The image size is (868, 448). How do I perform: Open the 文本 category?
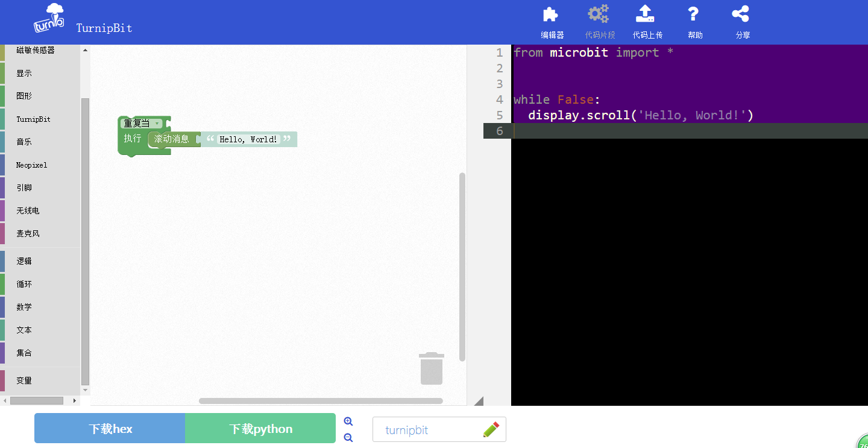pyautogui.click(x=40, y=330)
